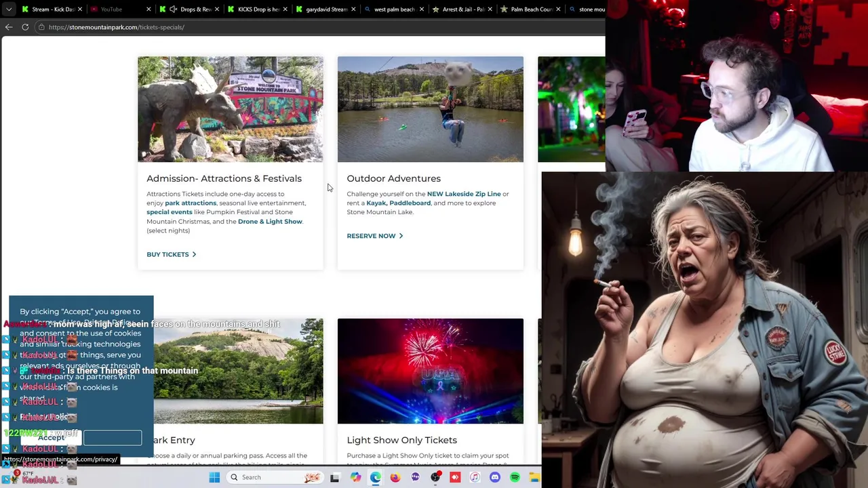Image resolution: width=868 pixels, height=488 pixels.
Task: Close the Stream - Kick Dashboard tab
Action: pyautogui.click(x=80, y=9)
